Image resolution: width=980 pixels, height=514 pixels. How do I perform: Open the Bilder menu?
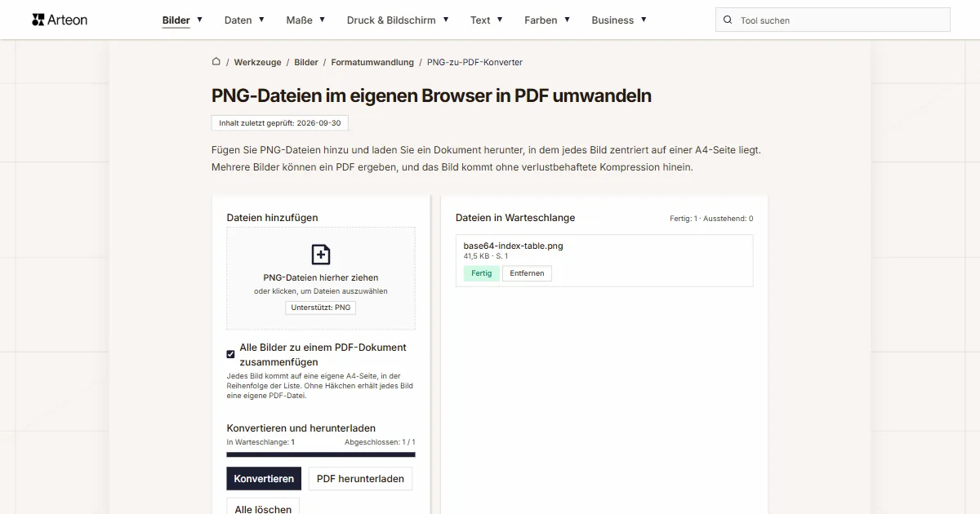pos(176,20)
